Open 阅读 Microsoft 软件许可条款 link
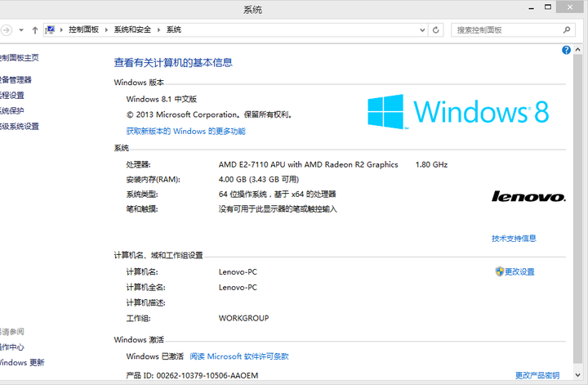Viewport: 588px width, 385px height. click(238, 356)
